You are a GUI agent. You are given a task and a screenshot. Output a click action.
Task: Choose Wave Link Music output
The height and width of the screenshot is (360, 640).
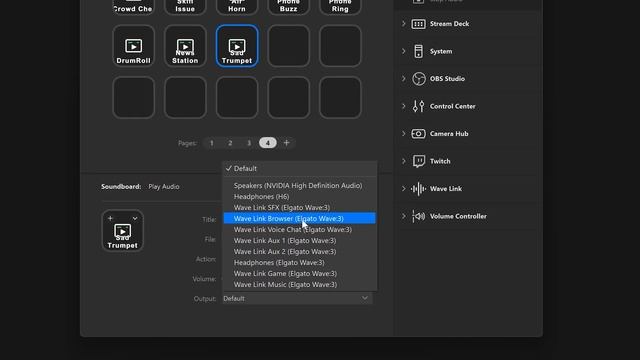click(300, 285)
